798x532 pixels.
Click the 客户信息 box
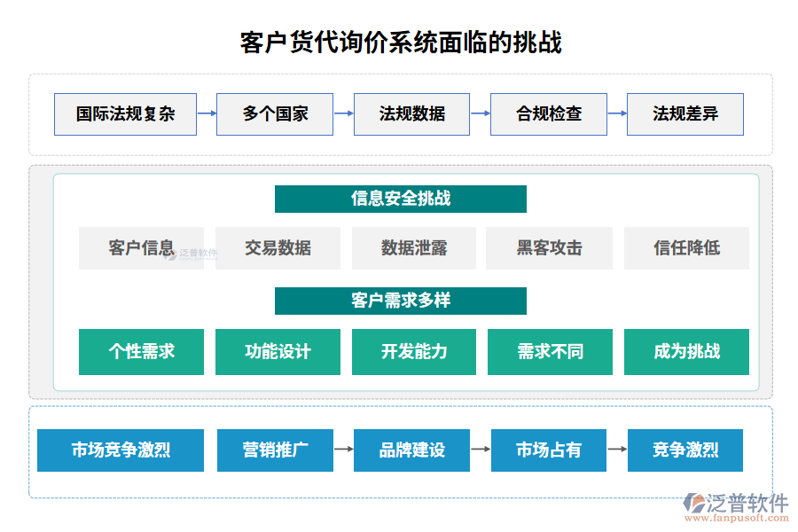[x=140, y=248]
